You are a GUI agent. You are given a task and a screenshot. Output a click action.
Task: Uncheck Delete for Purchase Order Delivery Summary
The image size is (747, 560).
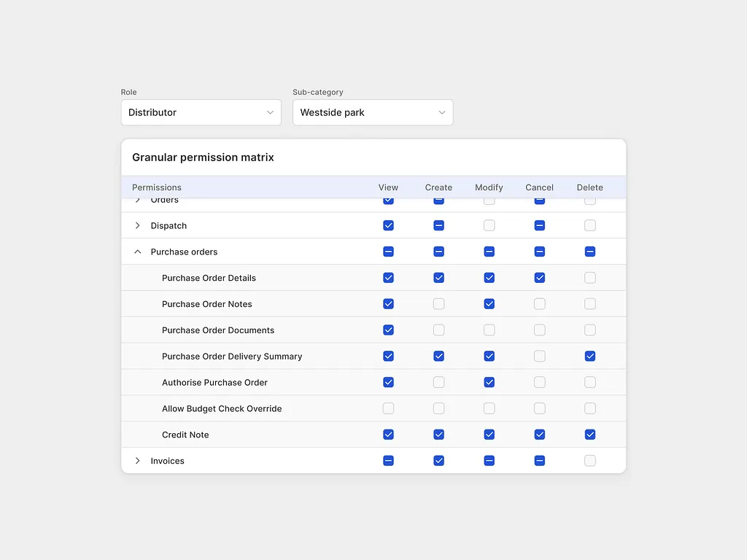pyautogui.click(x=590, y=357)
